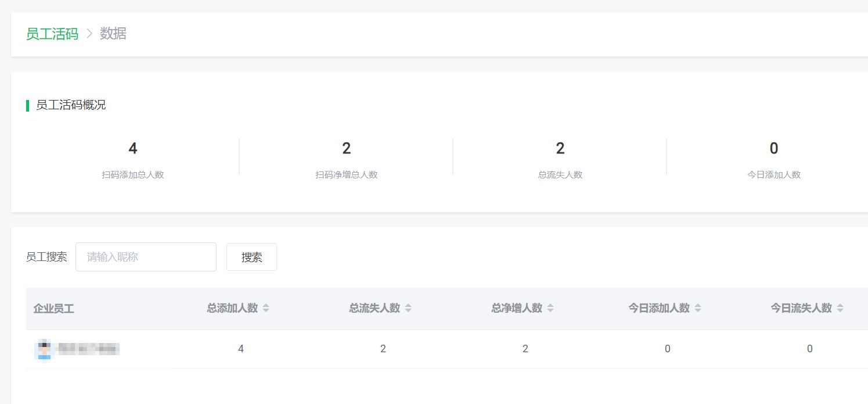Screen dimensions: 868x404
Task: Toggle sort arrows on 总流失人数 column
Action: tap(408, 308)
